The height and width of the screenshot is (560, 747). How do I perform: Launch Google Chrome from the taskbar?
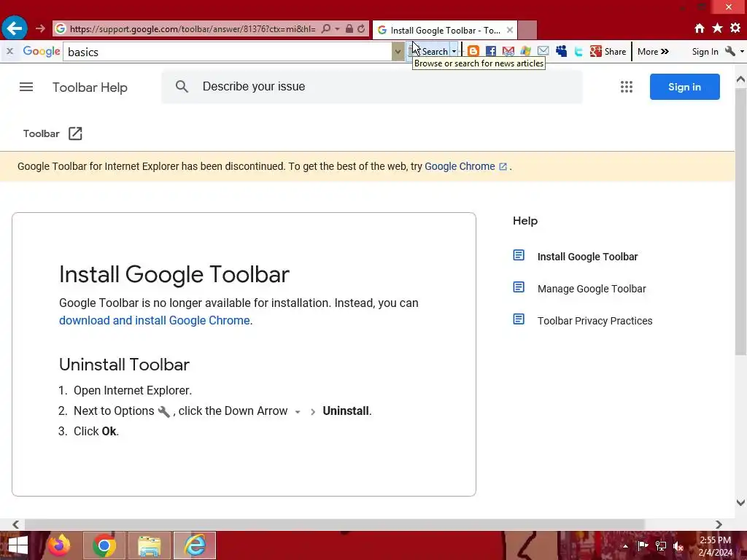[x=104, y=545]
